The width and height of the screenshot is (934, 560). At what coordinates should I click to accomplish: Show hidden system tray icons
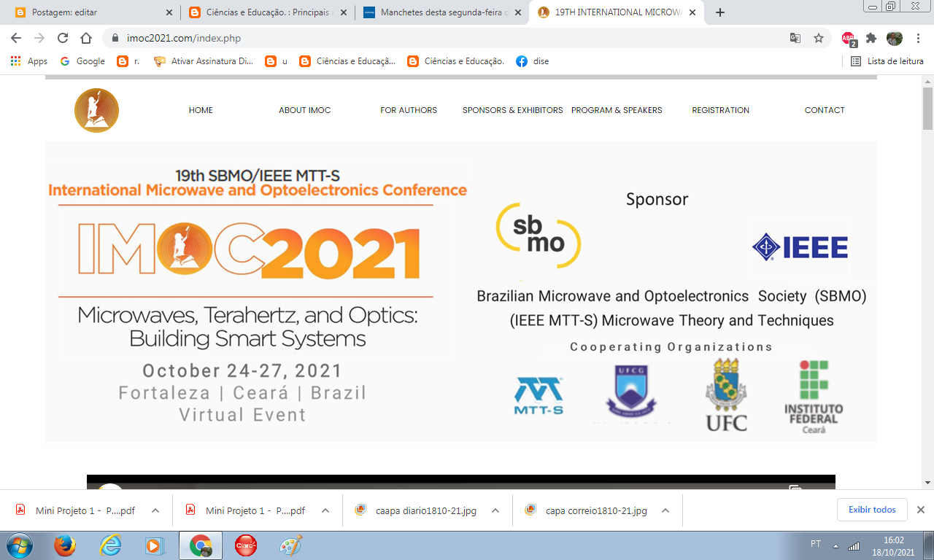835,545
